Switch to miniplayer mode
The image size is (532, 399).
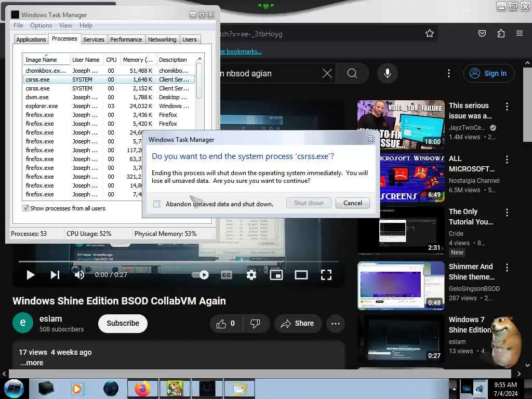[x=276, y=274]
